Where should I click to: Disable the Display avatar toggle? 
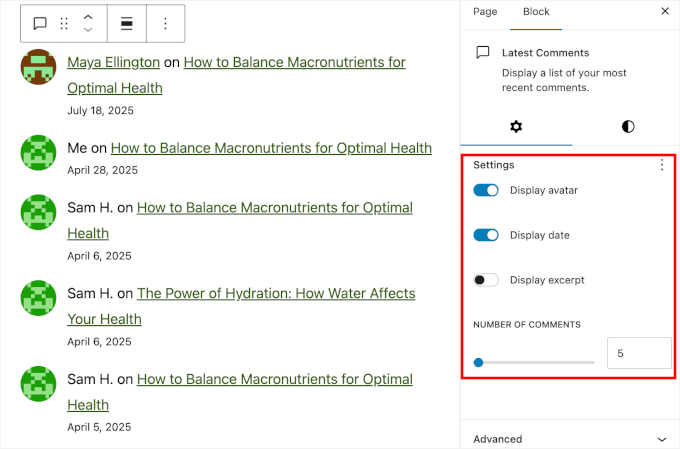tap(486, 190)
